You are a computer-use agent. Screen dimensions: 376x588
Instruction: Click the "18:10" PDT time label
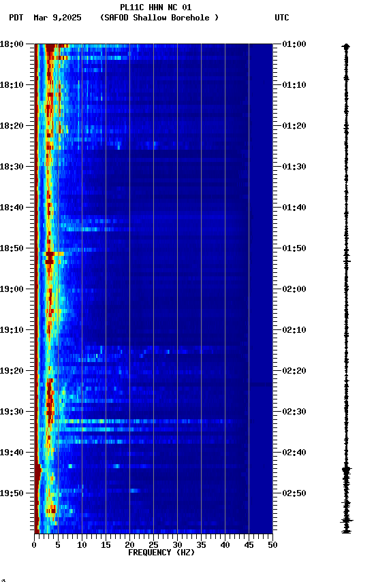[x=12, y=85]
